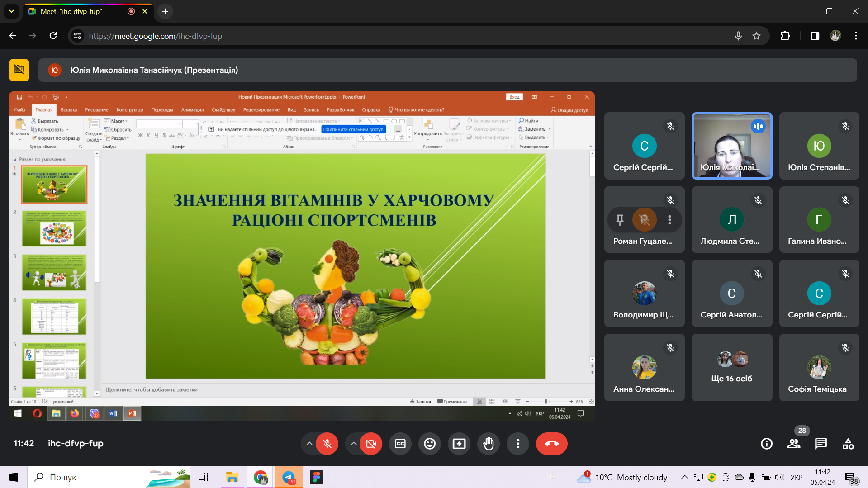The image size is (868, 488).
Task: Go back in browser history
Action: pyautogui.click(x=13, y=36)
